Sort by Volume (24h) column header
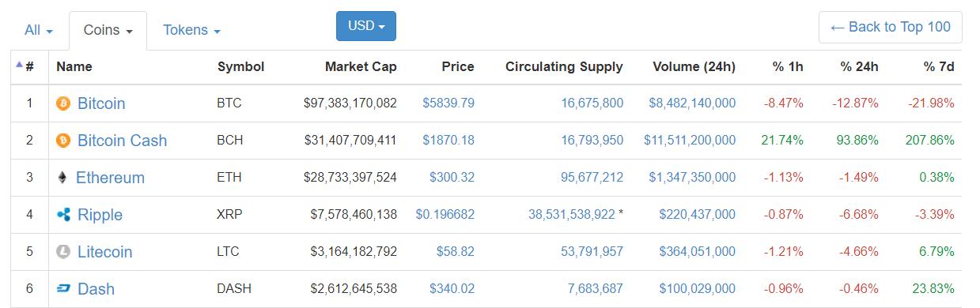 [694, 67]
